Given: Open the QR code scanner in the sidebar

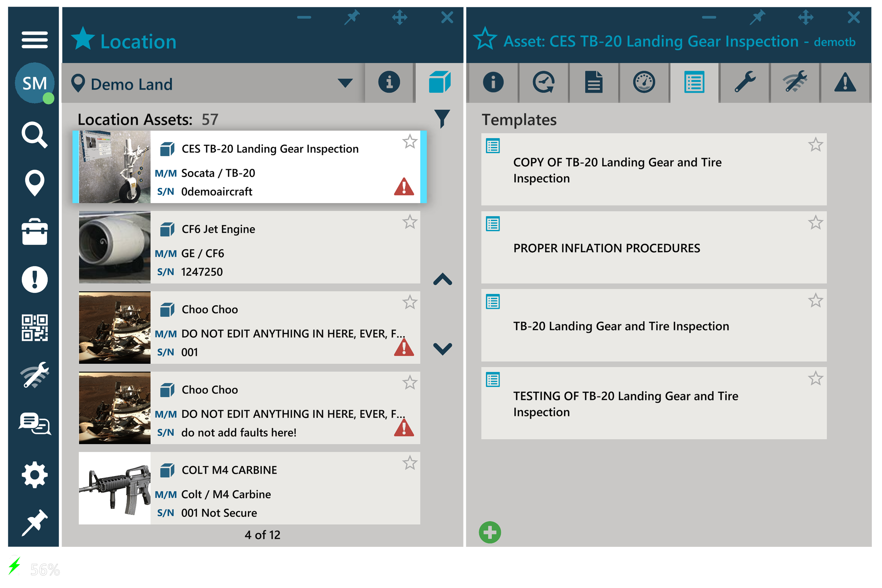Looking at the screenshot, I should (x=35, y=327).
